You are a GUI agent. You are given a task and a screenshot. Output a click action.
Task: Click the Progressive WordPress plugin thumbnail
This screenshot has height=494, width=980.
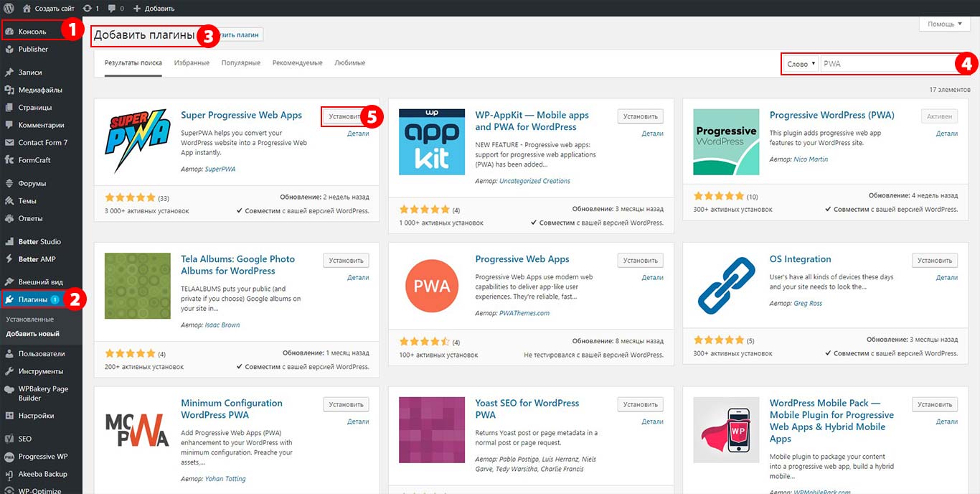(x=726, y=142)
